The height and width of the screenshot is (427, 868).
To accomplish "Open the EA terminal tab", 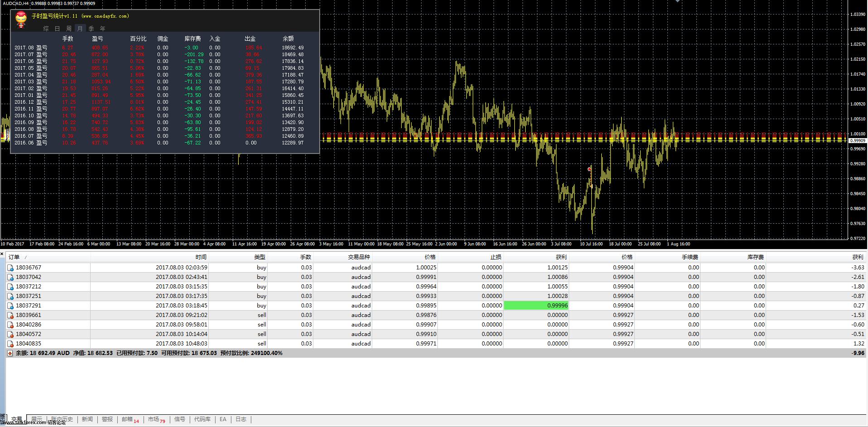I will coord(223,419).
